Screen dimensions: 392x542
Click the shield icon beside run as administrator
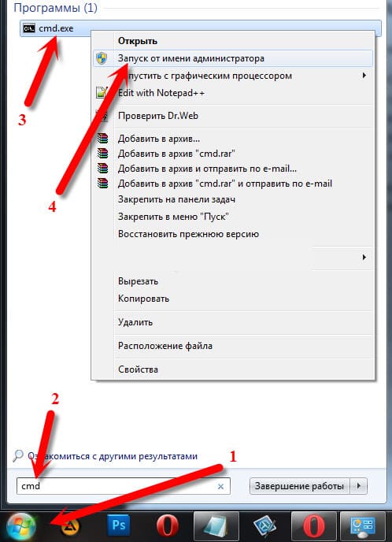102,58
